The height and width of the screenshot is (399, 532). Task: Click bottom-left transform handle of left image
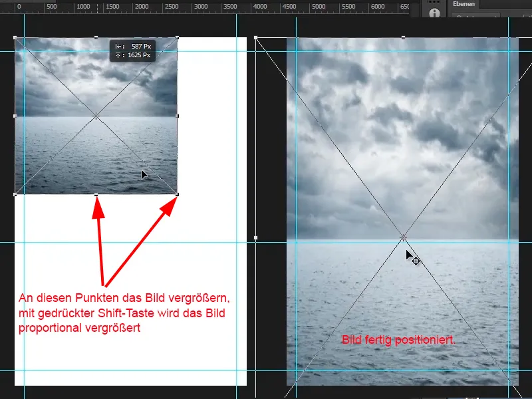point(15,194)
